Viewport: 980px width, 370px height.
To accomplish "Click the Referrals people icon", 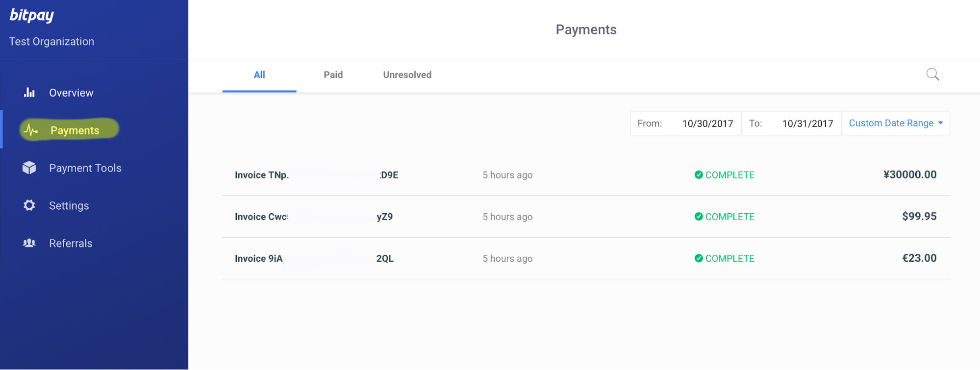I will pyautogui.click(x=29, y=243).
